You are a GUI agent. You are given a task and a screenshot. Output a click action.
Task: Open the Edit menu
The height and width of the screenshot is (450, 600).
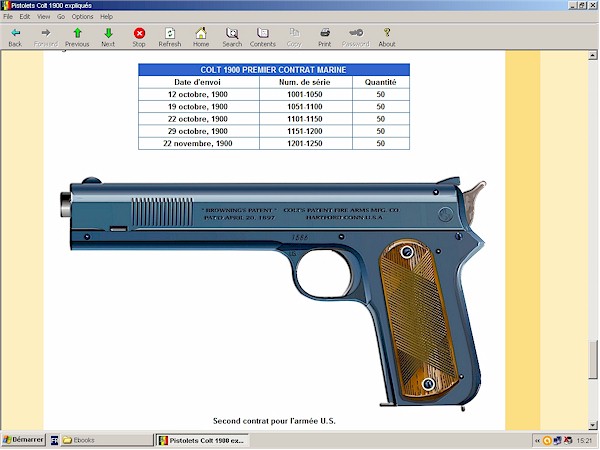tap(25, 16)
